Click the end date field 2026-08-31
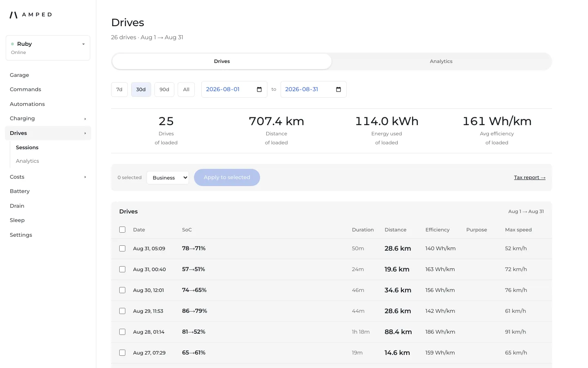This screenshot has width=588, height=368. point(314,90)
